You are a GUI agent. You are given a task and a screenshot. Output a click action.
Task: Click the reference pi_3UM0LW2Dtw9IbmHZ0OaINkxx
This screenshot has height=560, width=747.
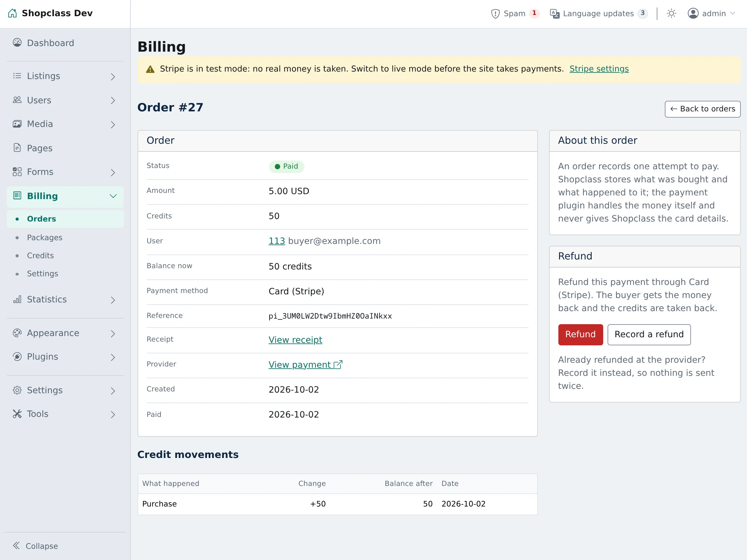330,316
